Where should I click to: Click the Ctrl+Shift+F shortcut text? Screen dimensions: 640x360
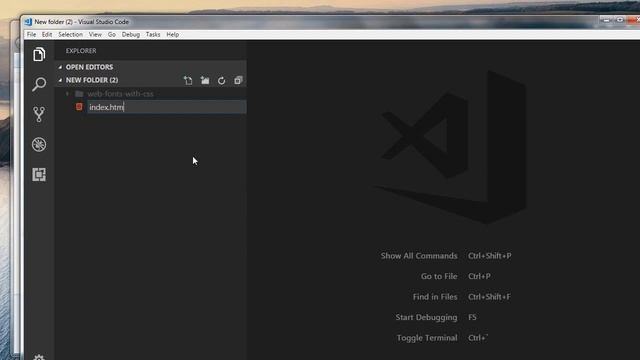pyautogui.click(x=489, y=297)
